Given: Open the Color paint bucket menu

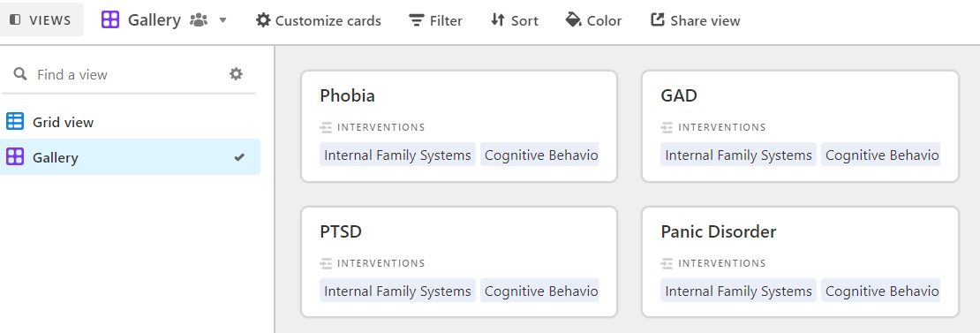Looking at the screenshot, I should [593, 20].
